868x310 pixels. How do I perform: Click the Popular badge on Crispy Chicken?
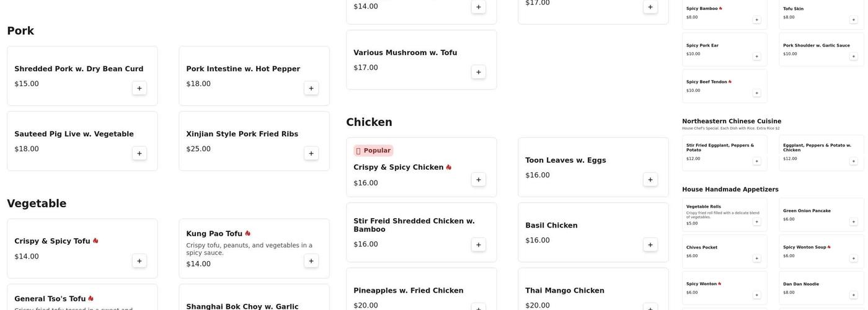373,151
